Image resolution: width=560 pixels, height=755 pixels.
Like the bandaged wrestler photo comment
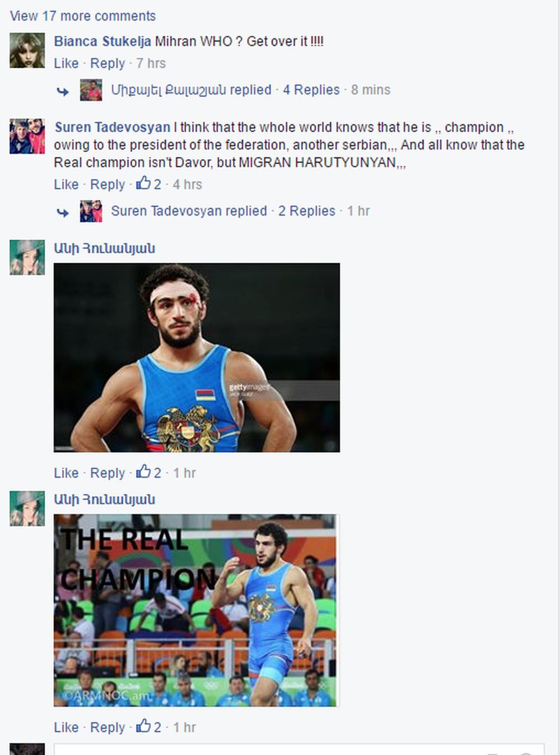pyautogui.click(x=66, y=473)
